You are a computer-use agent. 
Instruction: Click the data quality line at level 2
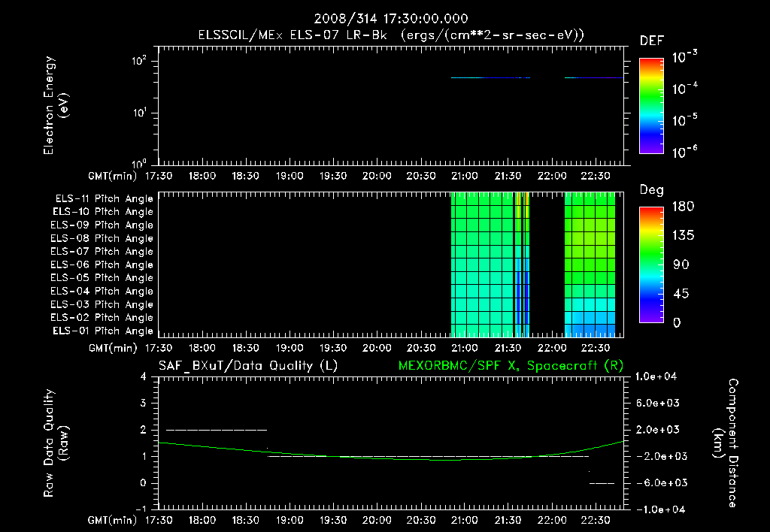pos(217,430)
